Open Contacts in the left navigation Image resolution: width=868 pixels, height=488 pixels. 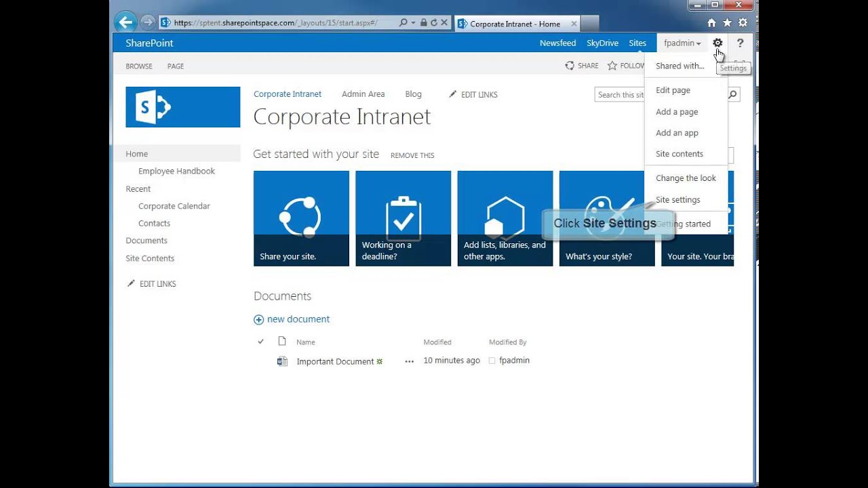[154, 223]
